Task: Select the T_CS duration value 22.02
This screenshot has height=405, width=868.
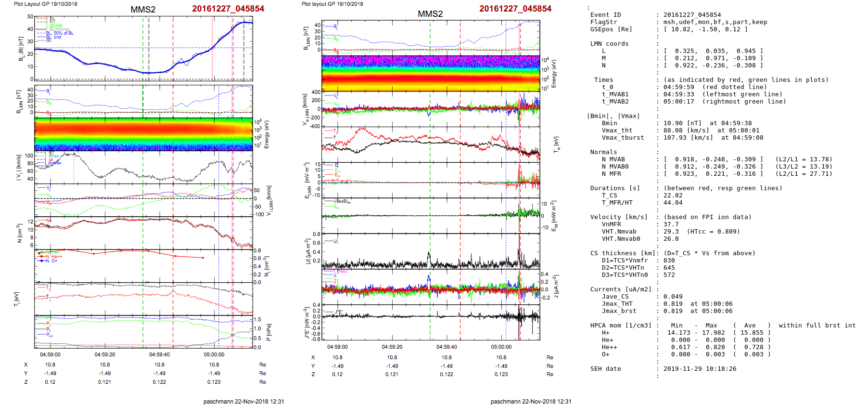Action: [x=673, y=196]
